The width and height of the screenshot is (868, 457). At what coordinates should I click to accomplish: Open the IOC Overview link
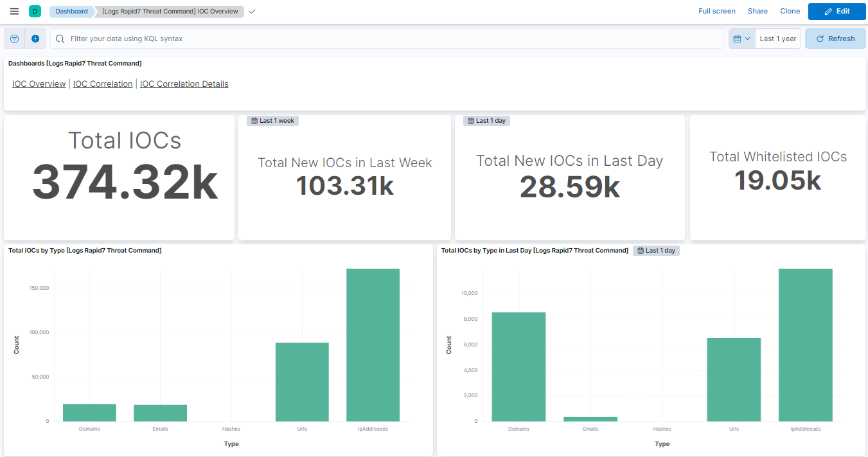[39, 84]
